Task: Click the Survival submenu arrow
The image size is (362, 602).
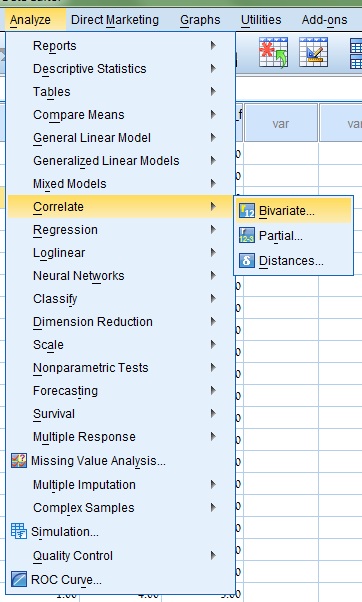Action: pos(213,414)
